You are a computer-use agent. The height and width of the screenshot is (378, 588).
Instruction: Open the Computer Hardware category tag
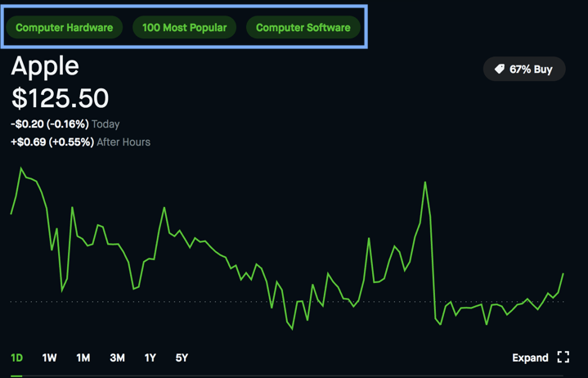coord(65,27)
